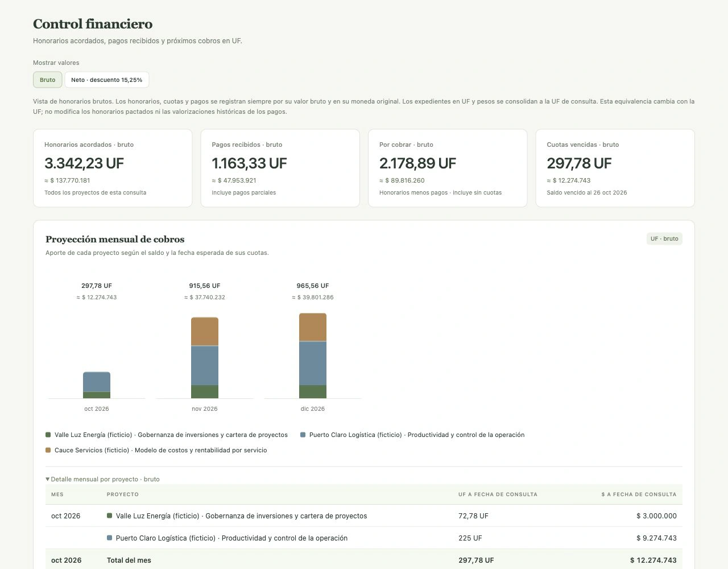Click the Cuotas vencidas card's "297,78 UF" value

pyautogui.click(x=579, y=163)
